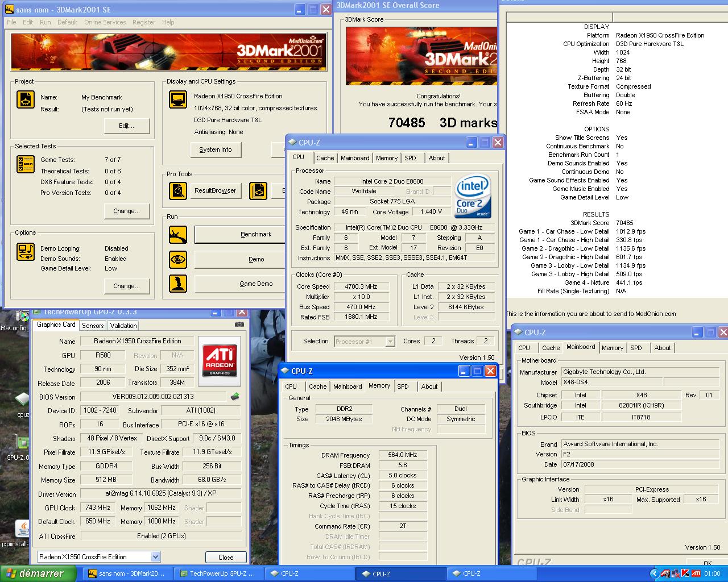The height and width of the screenshot is (582, 728).
Task: Click the ResultBrowser magnifier icon
Action: pyautogui.click(x=178, y=190)
